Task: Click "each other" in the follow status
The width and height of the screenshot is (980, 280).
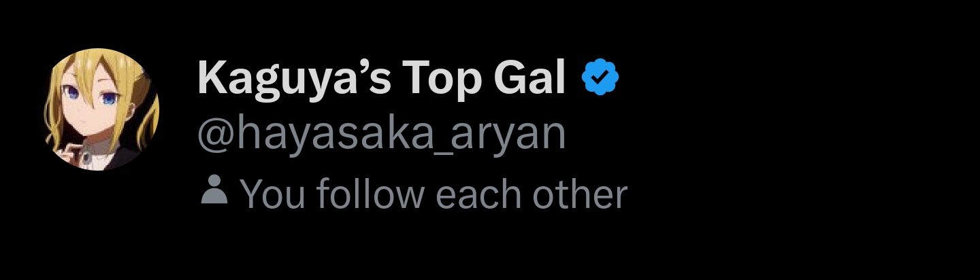Action: coord(530,194)
